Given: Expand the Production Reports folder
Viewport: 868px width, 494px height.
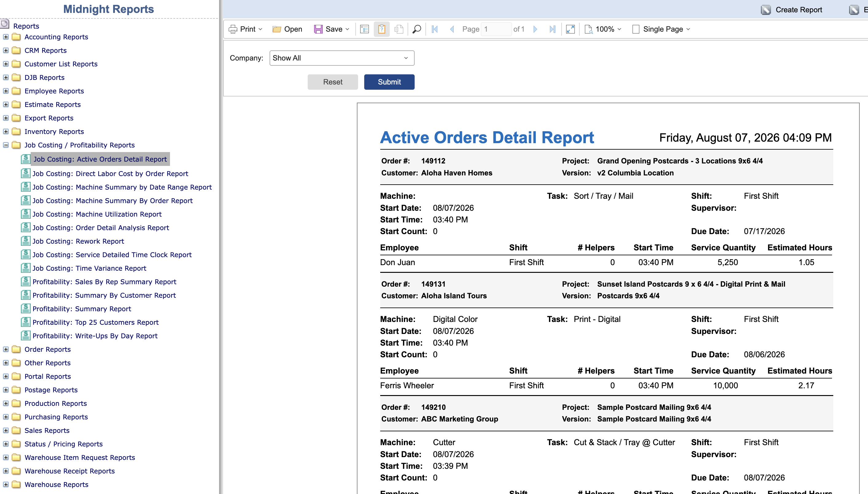Looking at the screenshot, I should click(6, 403).
